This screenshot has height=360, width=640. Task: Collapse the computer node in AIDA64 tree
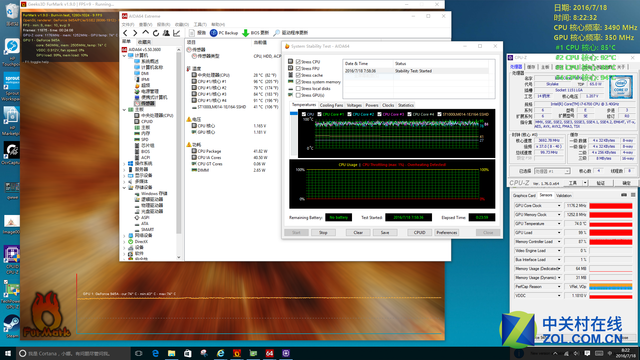[x=124, y=56]
